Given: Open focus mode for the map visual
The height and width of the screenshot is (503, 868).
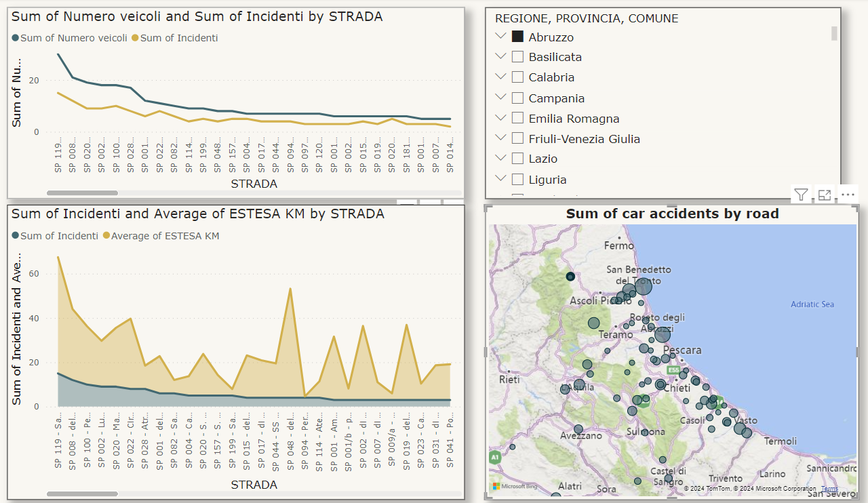Looking at the screenshot, I should click(x=825, y=195).
